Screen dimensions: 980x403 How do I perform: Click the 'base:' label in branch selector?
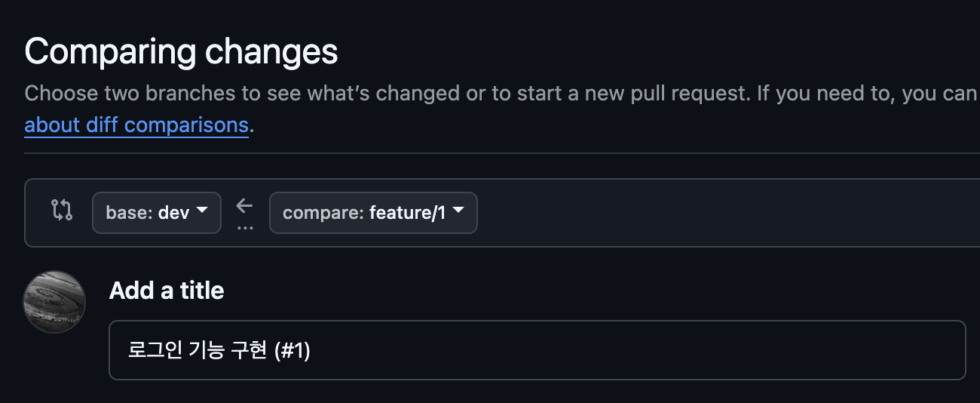[x=130, y=213]
